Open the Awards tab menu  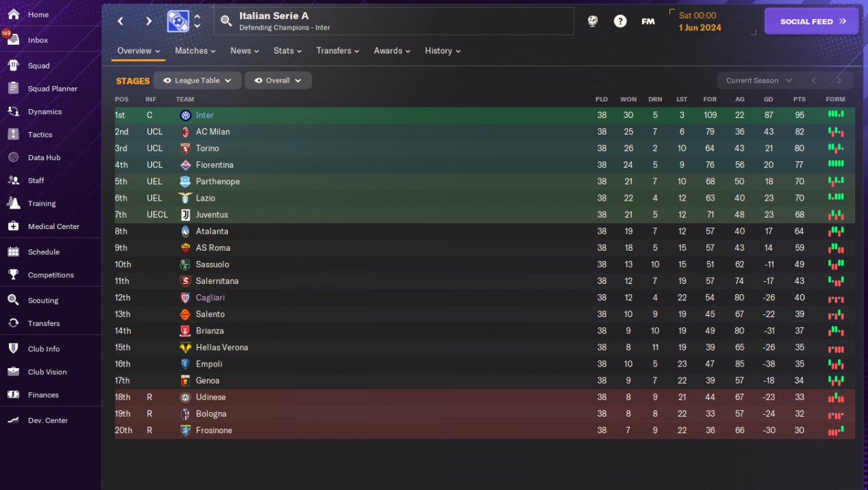392,51
